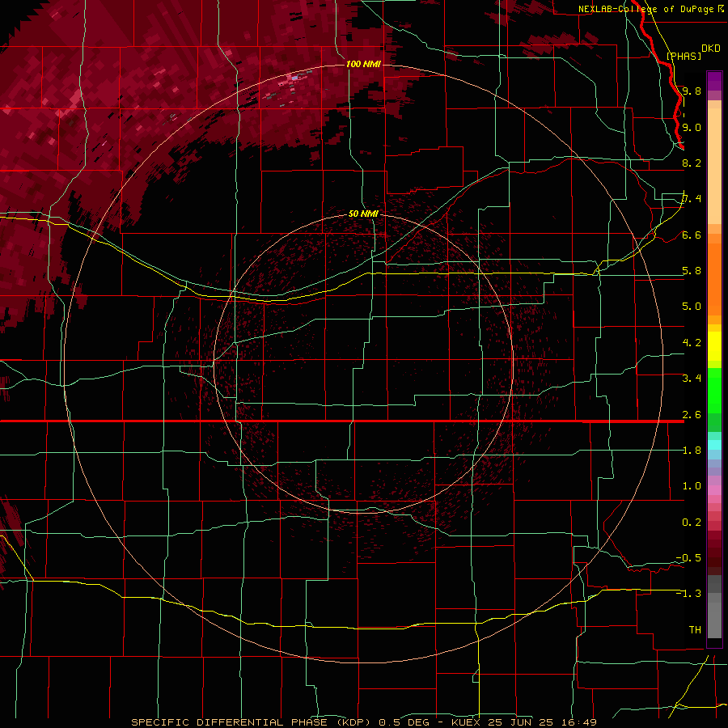Click the 4.2 value on the color scale
The height and width of the screenshot is (728, 728).
(692, 343)
